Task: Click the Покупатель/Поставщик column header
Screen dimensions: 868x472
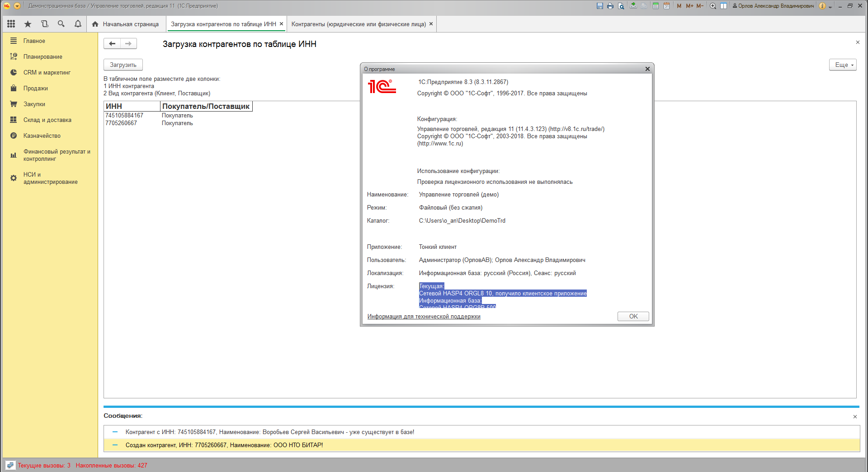Action: [x=206, y=106]
